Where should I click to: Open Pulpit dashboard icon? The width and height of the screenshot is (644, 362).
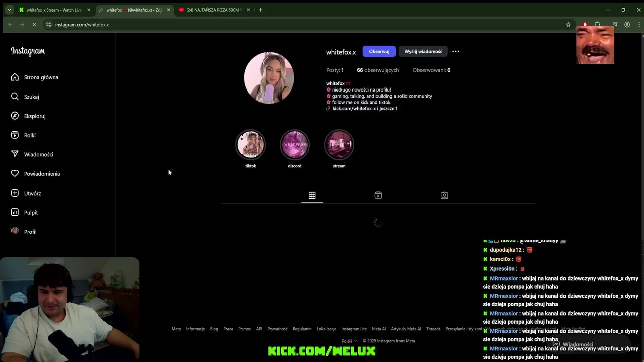15,212
